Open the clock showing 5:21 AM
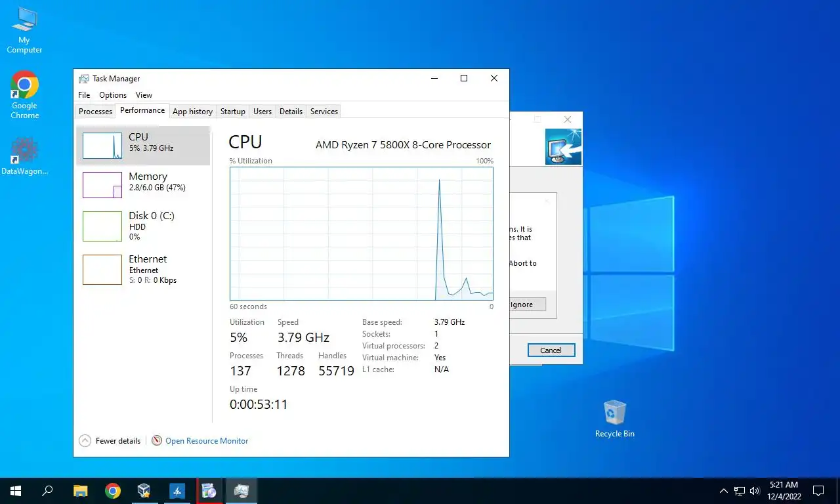This screenshot has width=840, height=504. (x=784, y=491)
